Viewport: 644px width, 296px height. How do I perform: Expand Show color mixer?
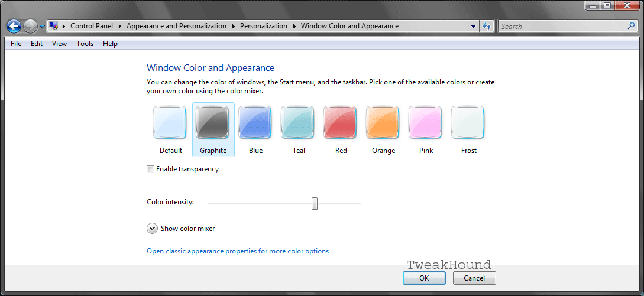coord(152,229)
